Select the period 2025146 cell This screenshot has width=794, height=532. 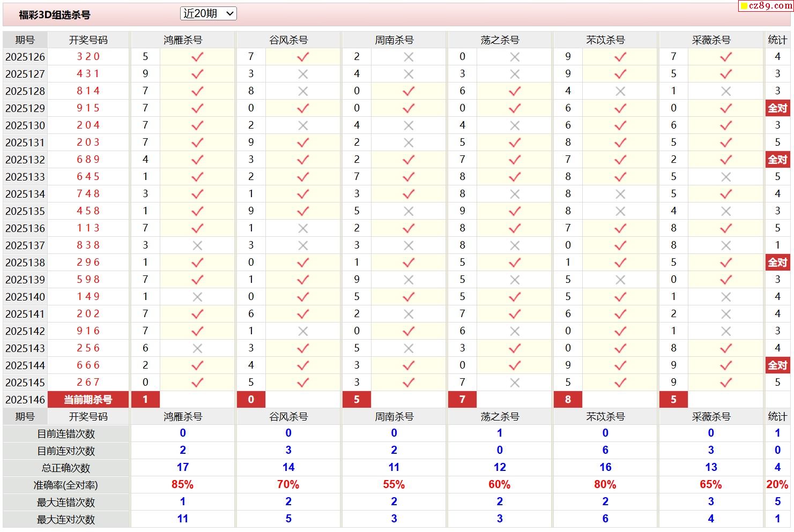coord(25,400)
